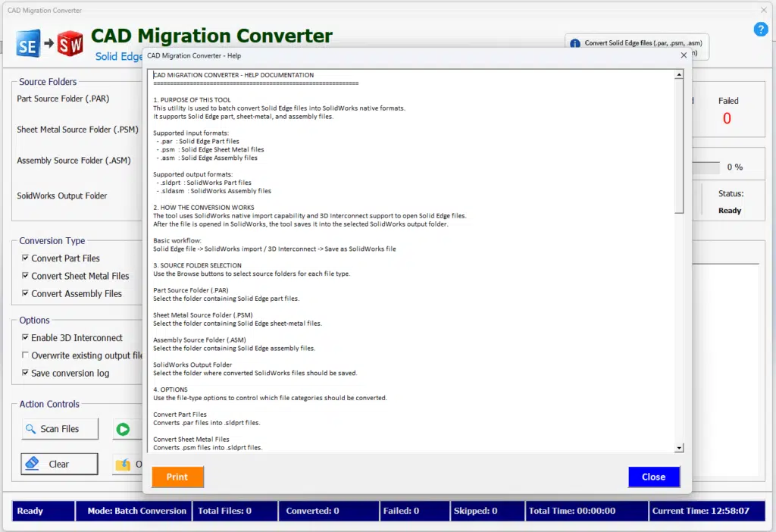Click the green Start play icon
776x532 pixels.
(x=123, y=429)
